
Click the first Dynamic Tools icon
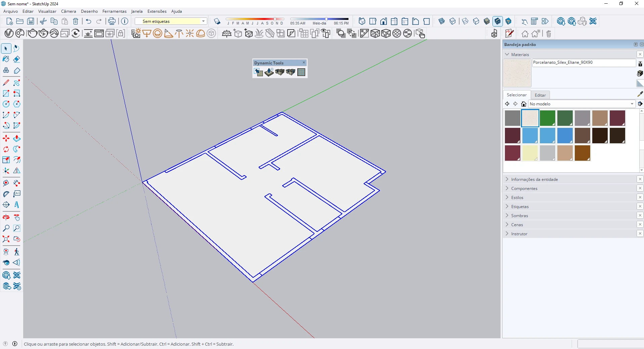click(x=258, y=72)
